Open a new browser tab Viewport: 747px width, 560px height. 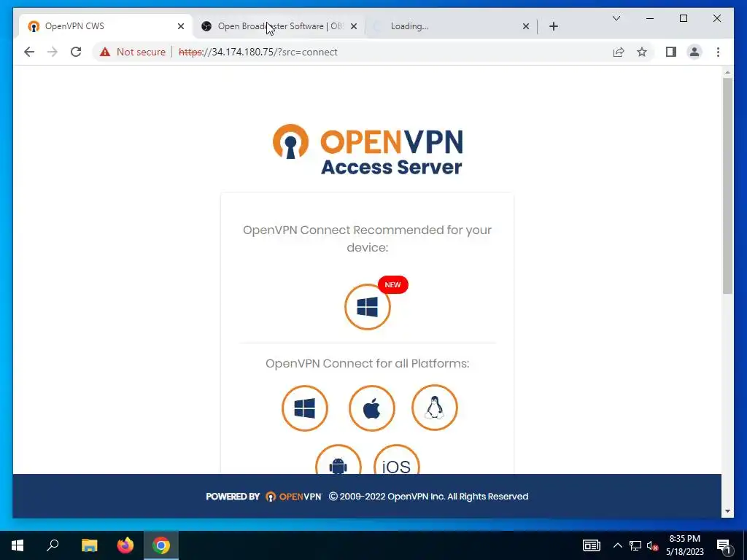click(553, 26)
